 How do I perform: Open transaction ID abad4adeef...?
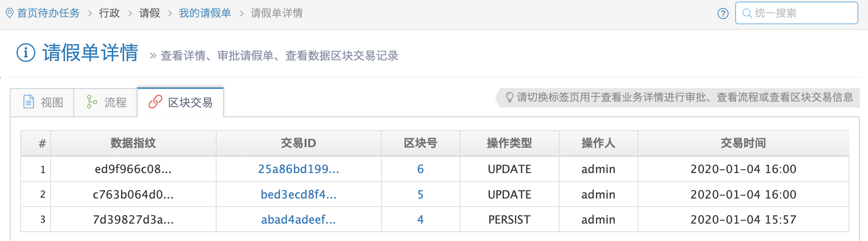(x=298, y=220)
